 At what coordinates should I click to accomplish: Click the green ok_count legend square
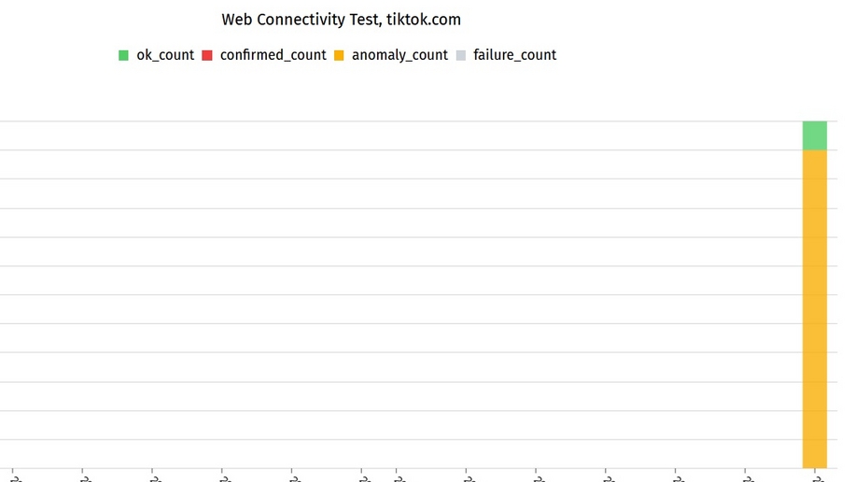123,55
